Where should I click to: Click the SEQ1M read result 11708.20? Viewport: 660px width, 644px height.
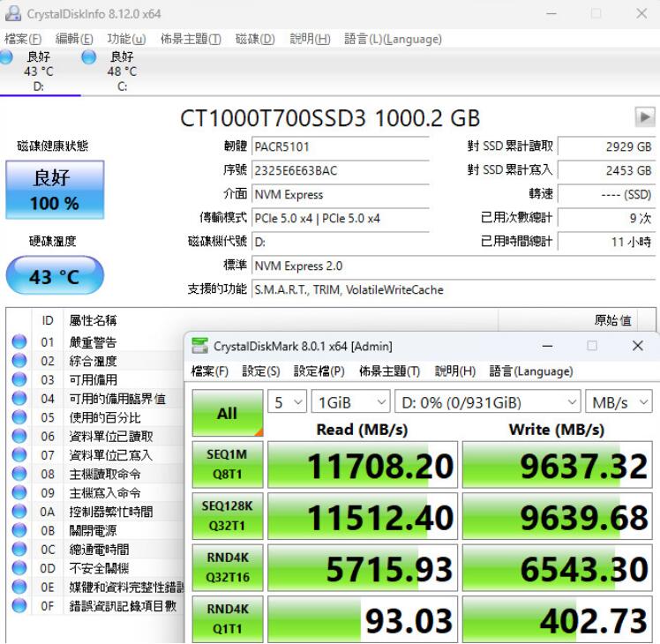[363, 465]
